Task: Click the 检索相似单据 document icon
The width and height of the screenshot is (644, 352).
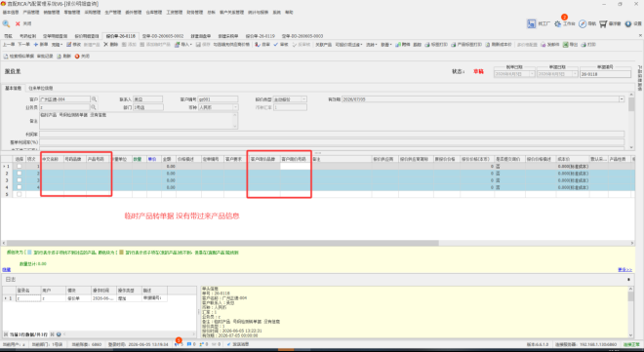Action: [6, 57]
